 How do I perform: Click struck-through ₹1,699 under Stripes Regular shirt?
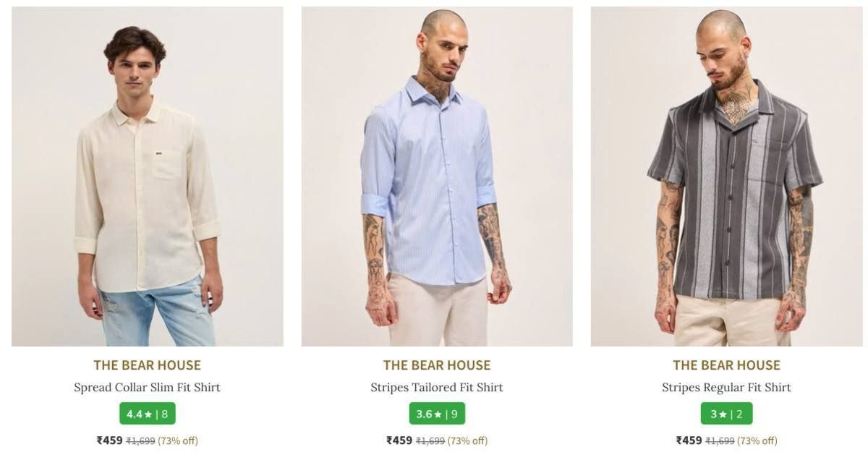click(720, 440)
